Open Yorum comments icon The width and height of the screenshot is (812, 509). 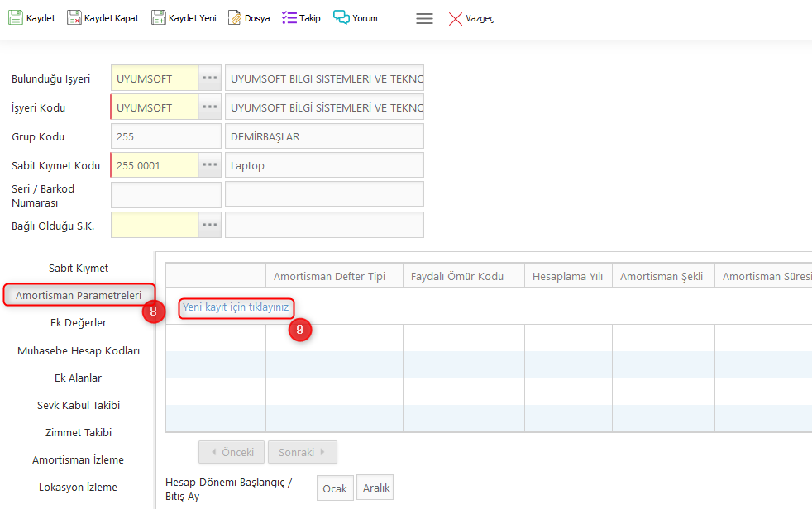tap(342, 18)
